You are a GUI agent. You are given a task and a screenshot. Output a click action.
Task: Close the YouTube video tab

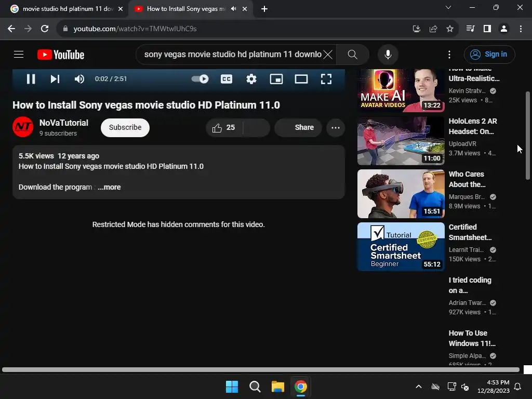tap(245, 9)
